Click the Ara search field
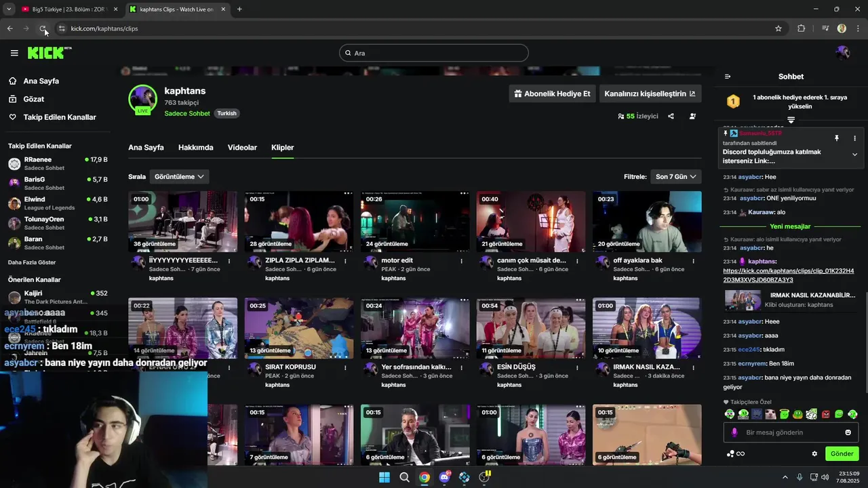The width and height of the screenshot is (868, 488). pos(434,53)
